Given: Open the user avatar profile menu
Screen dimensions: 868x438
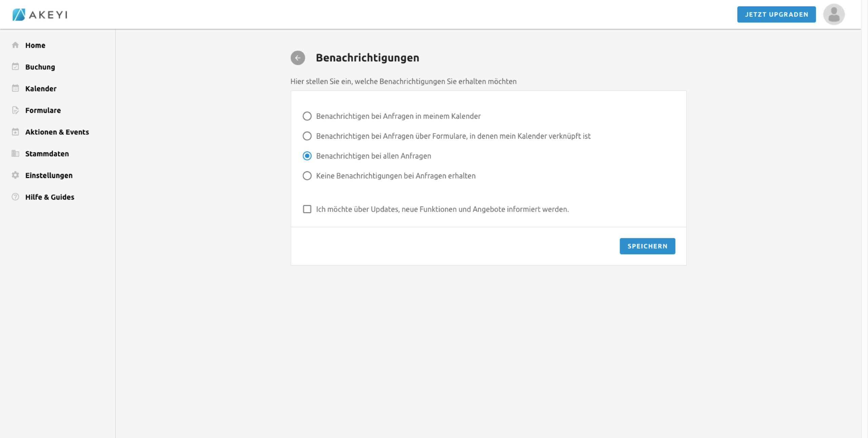Looking at the screenshot, I should click(x=834, y=15).
